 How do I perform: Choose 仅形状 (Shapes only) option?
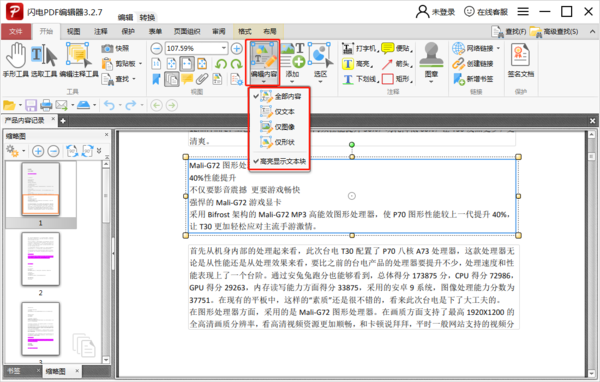tap(279, 142)
